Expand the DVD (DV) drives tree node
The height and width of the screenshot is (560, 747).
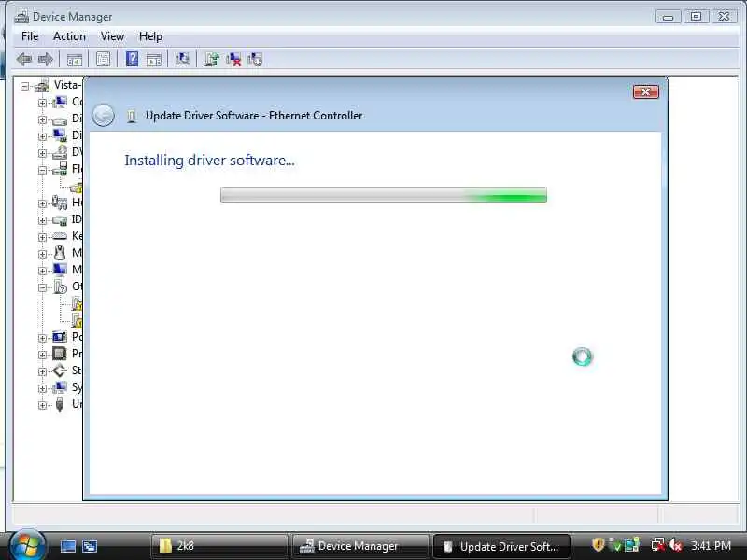(42, 153)
